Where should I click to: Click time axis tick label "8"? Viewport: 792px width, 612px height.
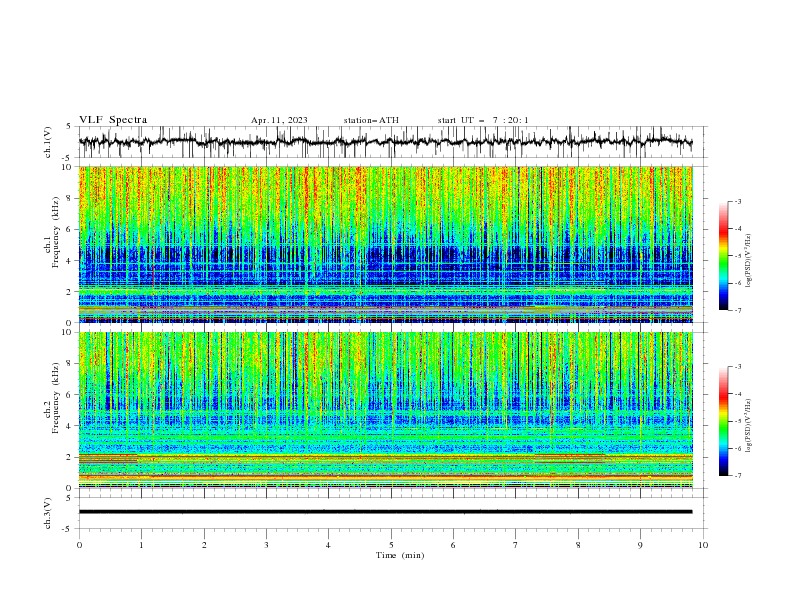pos(578,545)
